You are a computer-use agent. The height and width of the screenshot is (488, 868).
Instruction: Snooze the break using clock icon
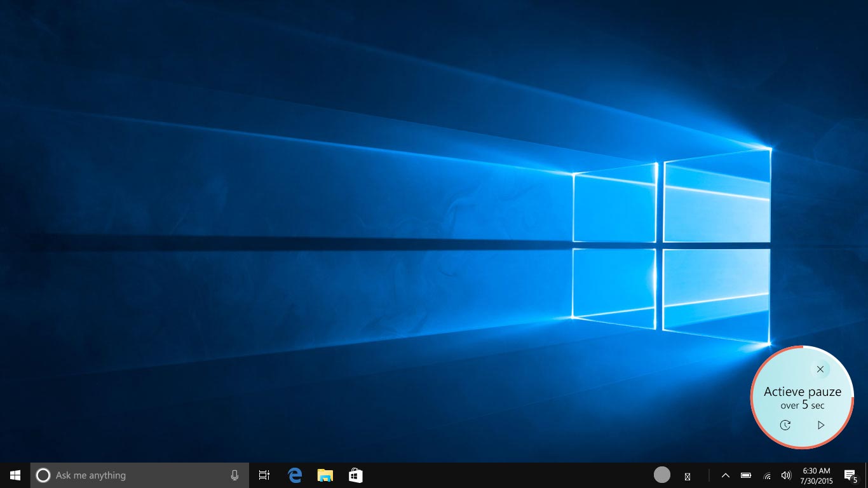tap(785, 425)
